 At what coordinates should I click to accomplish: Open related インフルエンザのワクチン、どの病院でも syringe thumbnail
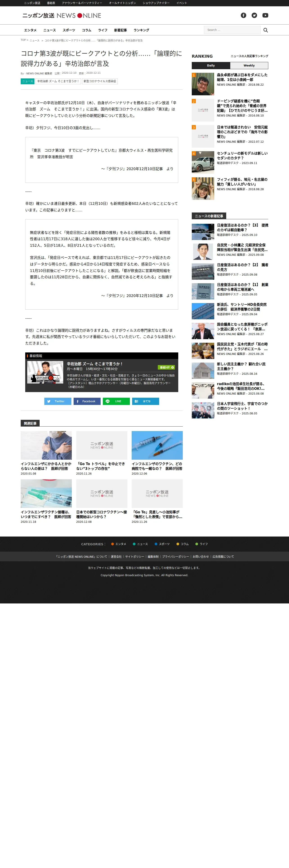coord(157,445)
